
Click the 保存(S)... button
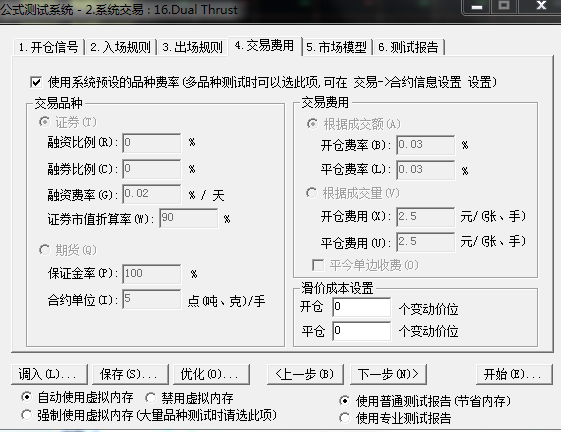[130, 374]
